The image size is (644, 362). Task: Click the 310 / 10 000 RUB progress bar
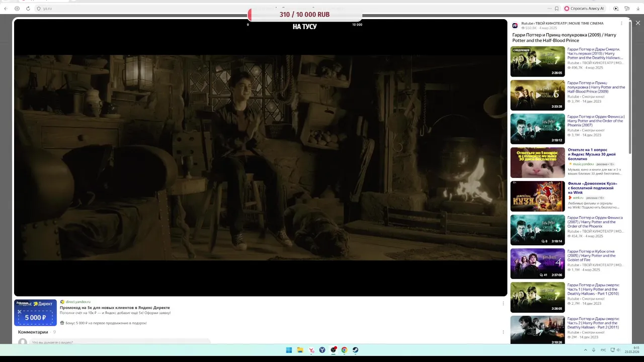pyautogui.click(x=304, y=15)
